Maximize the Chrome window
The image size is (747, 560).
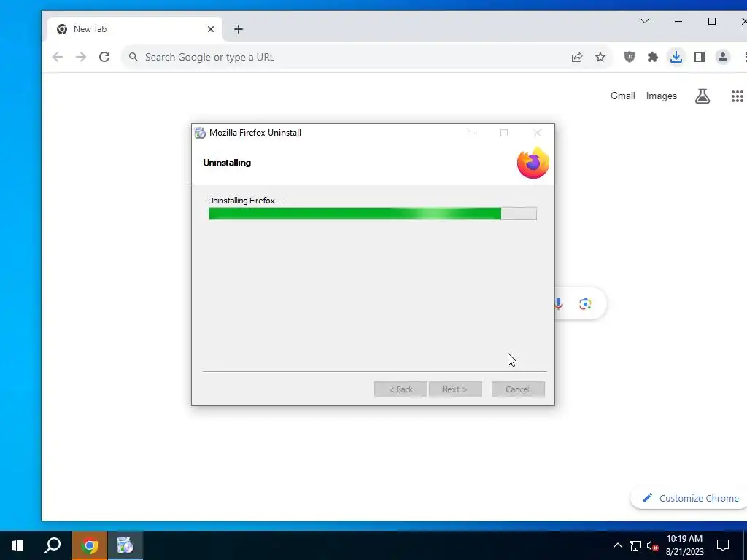(712, 21)
